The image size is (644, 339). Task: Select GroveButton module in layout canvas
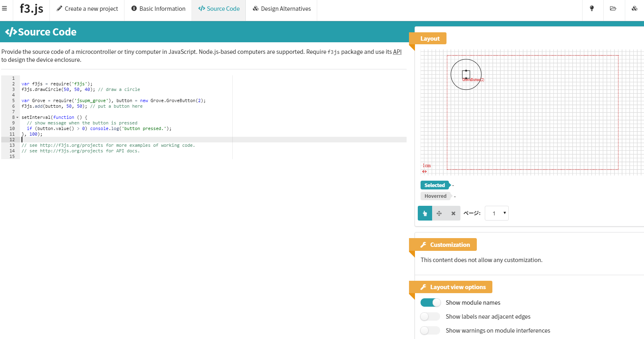pyautogui.click(x=466, y=75)
